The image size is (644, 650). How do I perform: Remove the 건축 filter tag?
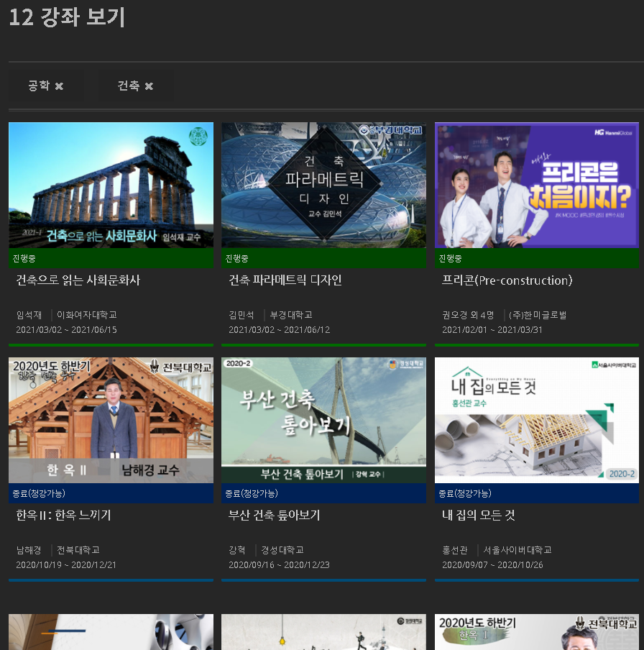click(149, 86)
